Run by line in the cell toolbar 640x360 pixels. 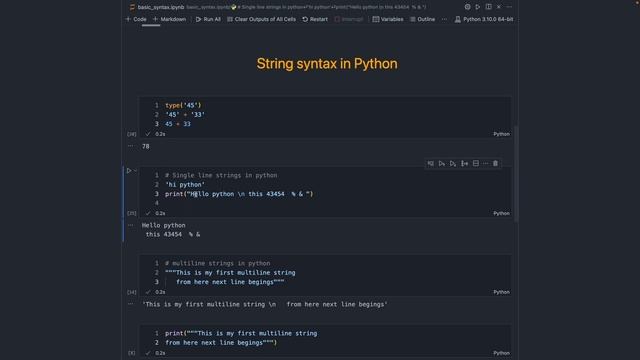[x=431, y=164]
